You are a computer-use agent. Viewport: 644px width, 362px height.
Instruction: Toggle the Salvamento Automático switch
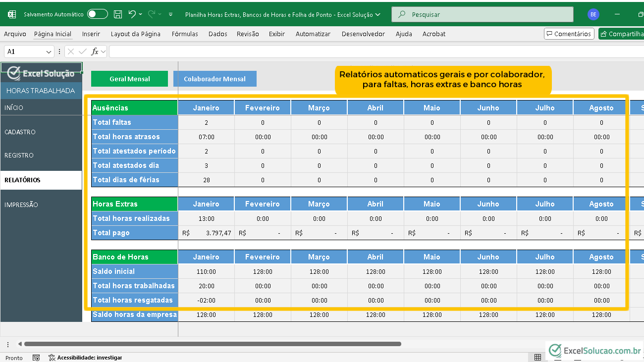click(97, 14)
